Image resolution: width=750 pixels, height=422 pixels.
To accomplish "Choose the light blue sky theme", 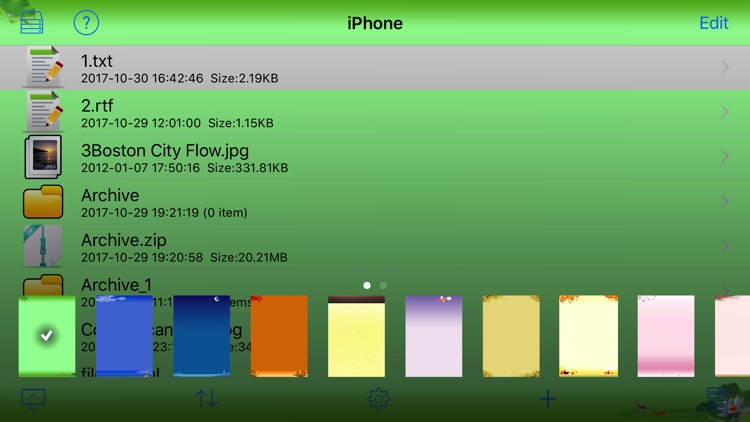I will [x=124, y=336].
